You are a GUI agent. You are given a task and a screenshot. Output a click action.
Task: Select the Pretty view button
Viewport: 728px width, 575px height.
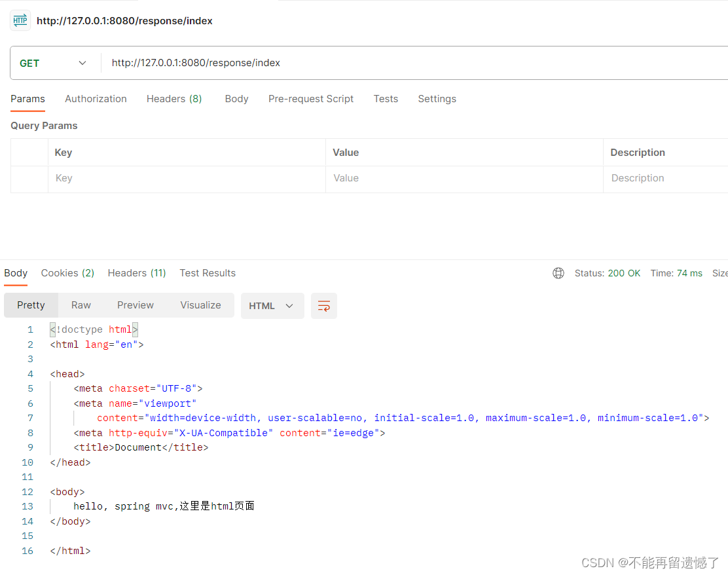31,305
